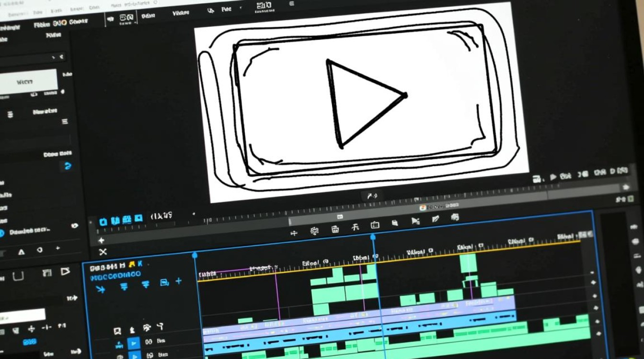Click the dark pill button just below the preview
644x359 pixels.
[372, 195]
